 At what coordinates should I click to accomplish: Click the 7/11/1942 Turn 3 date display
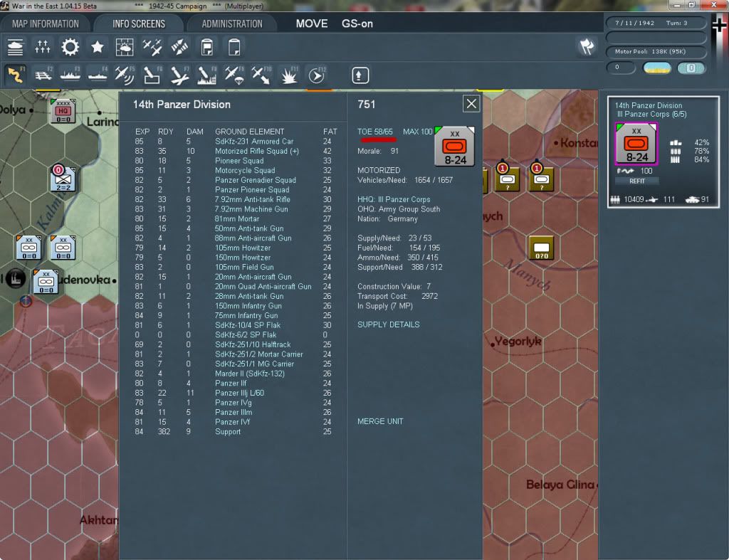pyautogui.click(x=656, y=23)
